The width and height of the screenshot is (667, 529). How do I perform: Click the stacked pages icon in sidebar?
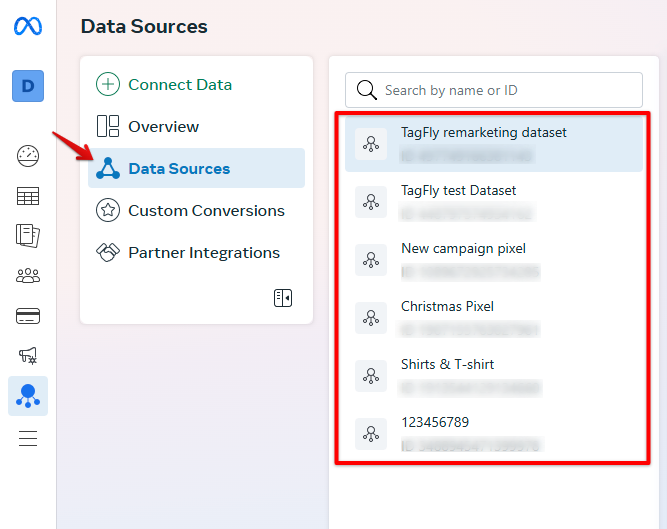pyautogui.click(x=28, y=235)
